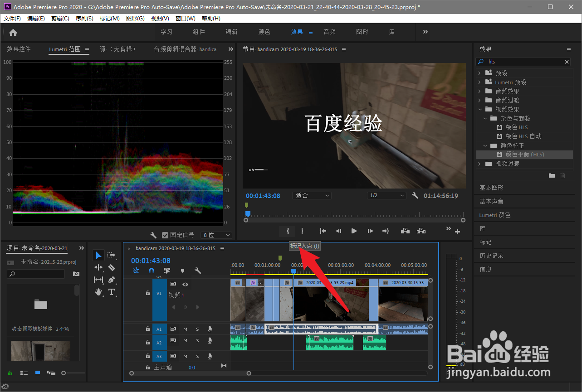Viewport: 582px width, 392px height.
Task: Switch project panel to list view
Action: pos(24,373)
